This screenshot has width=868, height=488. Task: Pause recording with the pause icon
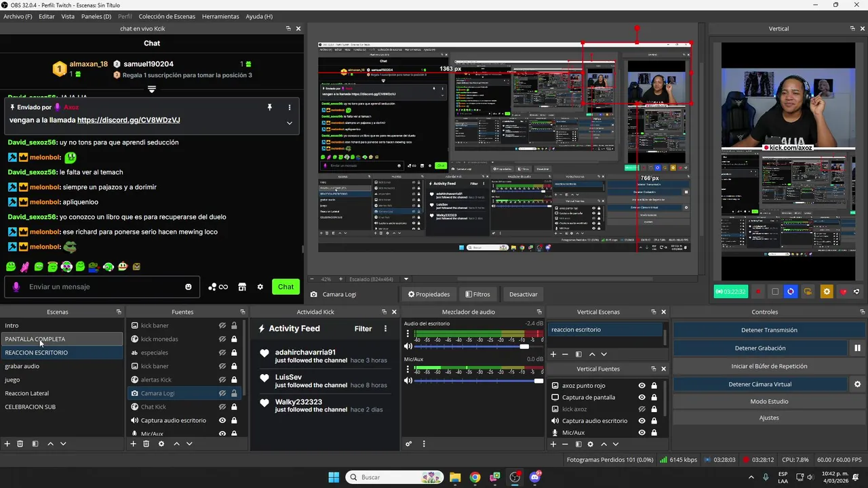click(x=857, y=348)
